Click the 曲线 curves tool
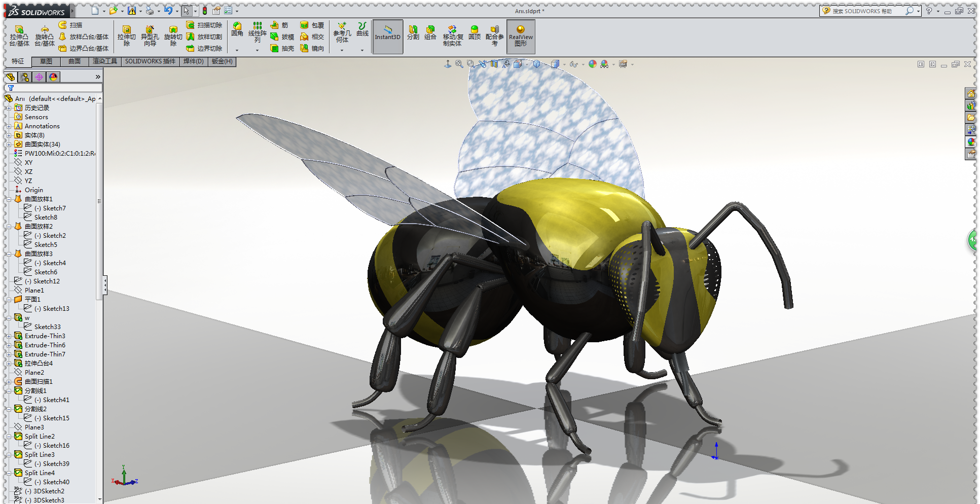 (362, 29)
